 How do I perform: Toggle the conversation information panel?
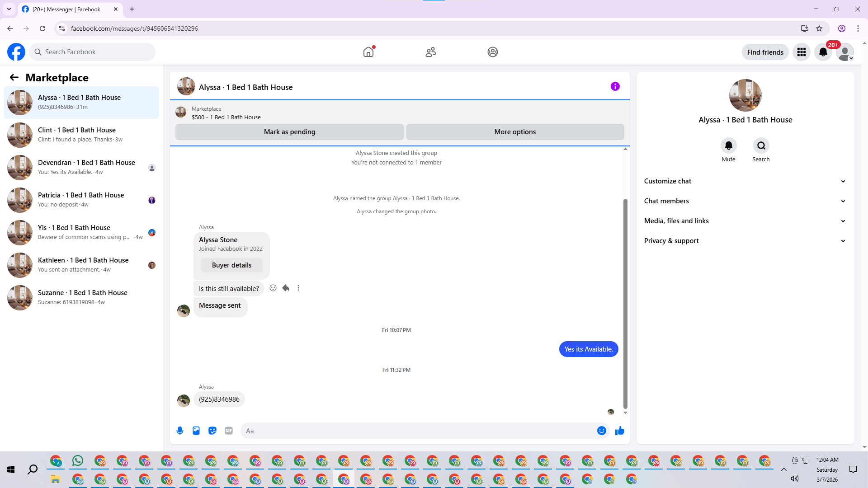pyautogui.click(x=615, y=86)
